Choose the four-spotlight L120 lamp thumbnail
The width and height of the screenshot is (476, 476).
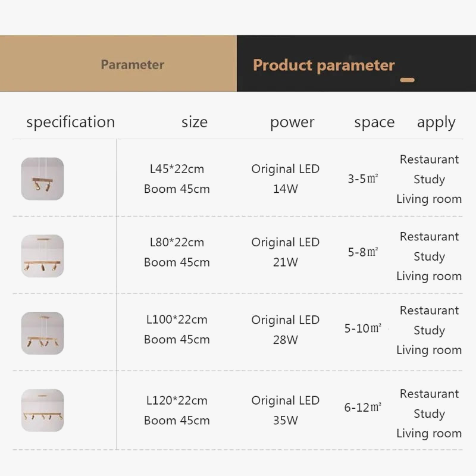(42, 410)
